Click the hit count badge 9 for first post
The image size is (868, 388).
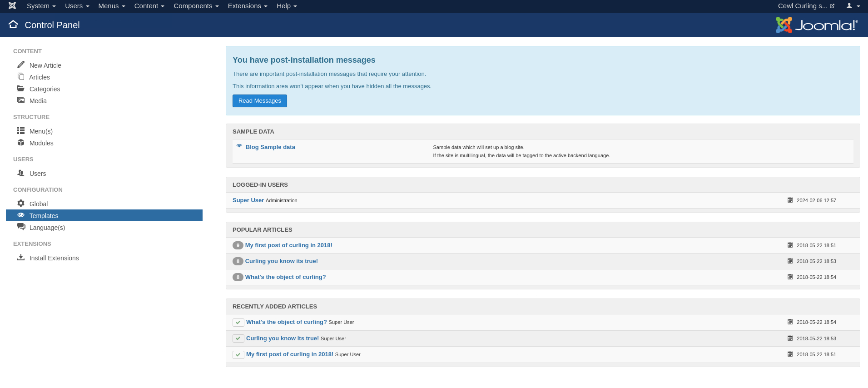[238, 245]
